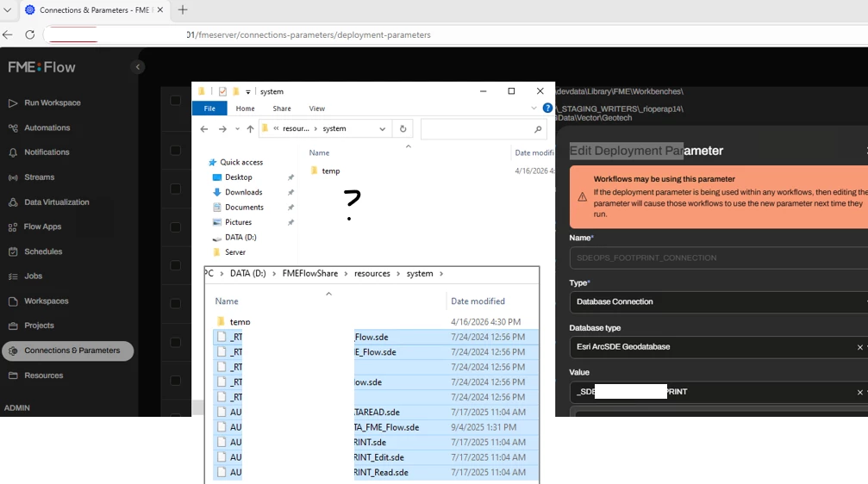Collapse the FME Flow sidebar
Screen dimensions: 868x484
click(x=137, y=67)
